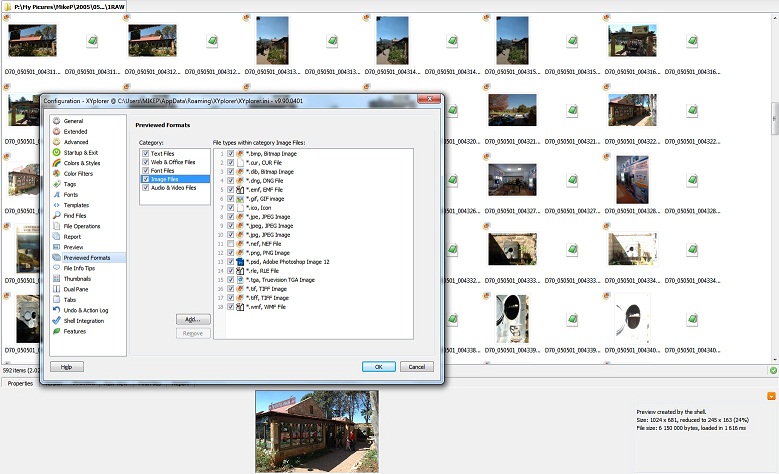Select Colors & Styles in the sidebar

pos(82,163)
